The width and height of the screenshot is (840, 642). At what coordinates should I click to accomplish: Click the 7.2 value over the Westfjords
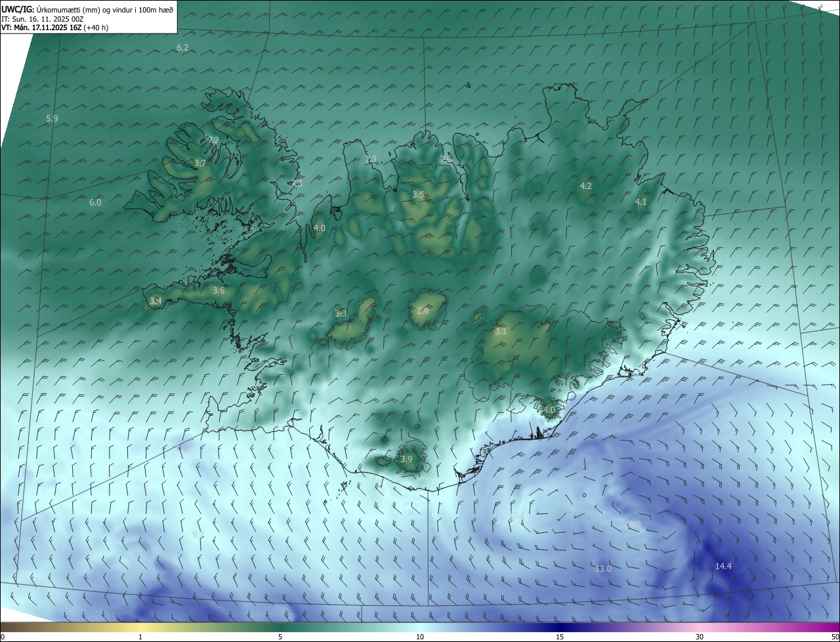coord(213,140)
